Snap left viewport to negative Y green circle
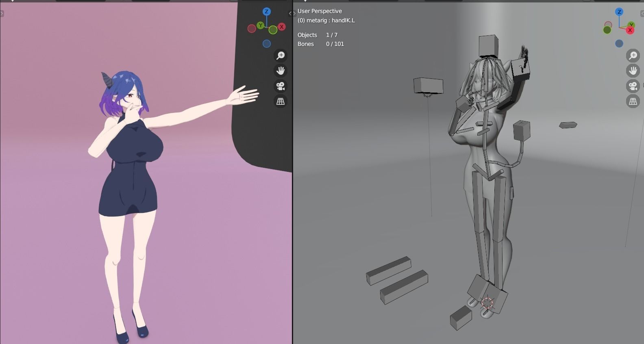The image size is (644, 344). [273, 30]
